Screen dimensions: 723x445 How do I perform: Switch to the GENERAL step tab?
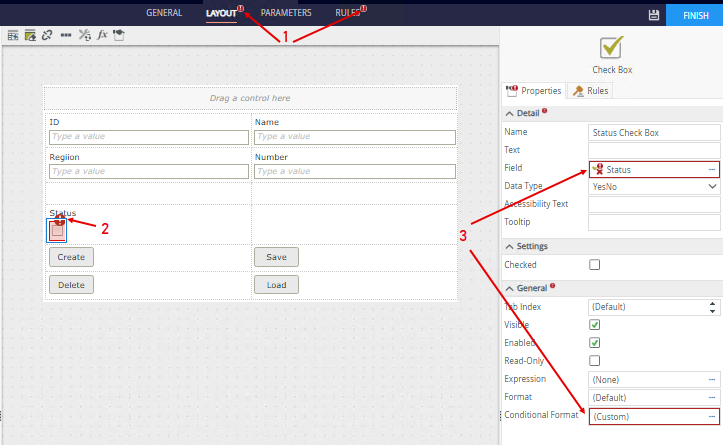pyautogui.click(x=164, y=13)
